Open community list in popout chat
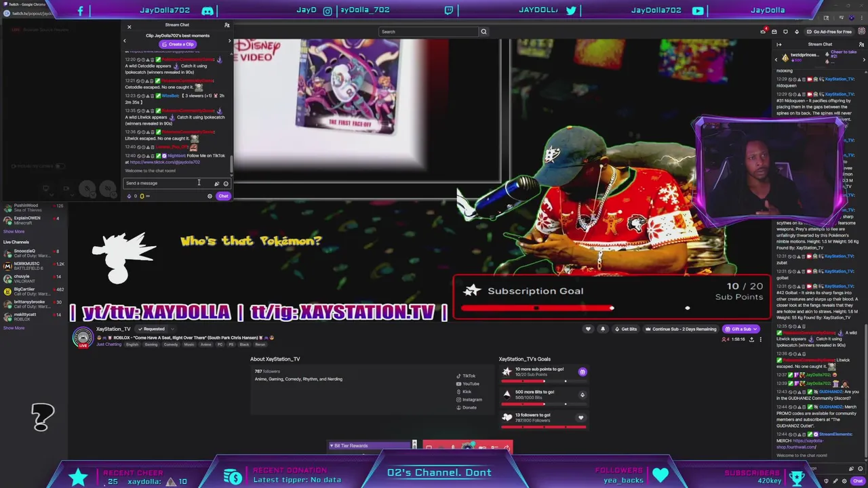 pos(227,25)
